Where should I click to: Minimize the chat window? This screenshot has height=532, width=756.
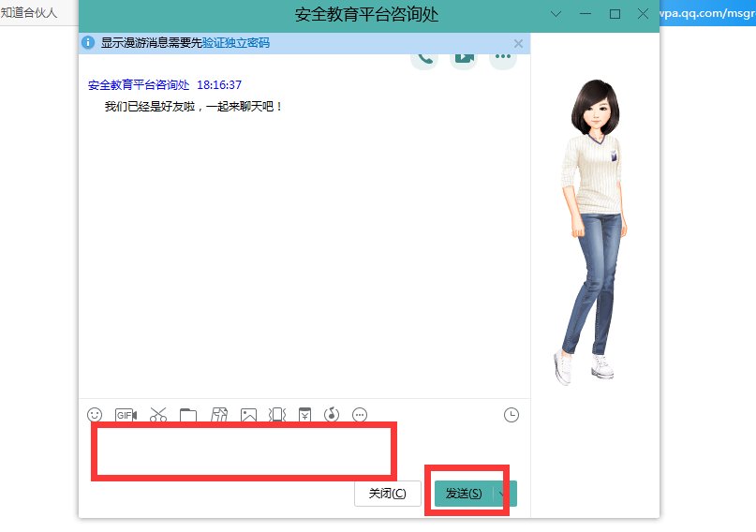586,14
